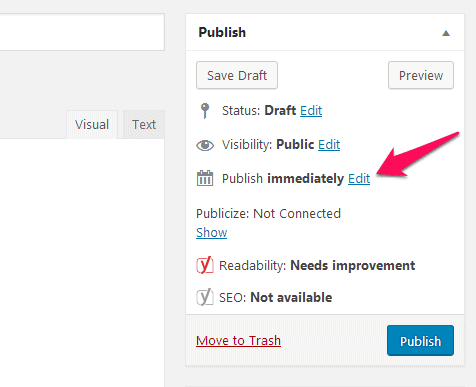Move this post to Trash
Image resolution: width=476 pixels, height=387 pixels.
click(238, 341)
